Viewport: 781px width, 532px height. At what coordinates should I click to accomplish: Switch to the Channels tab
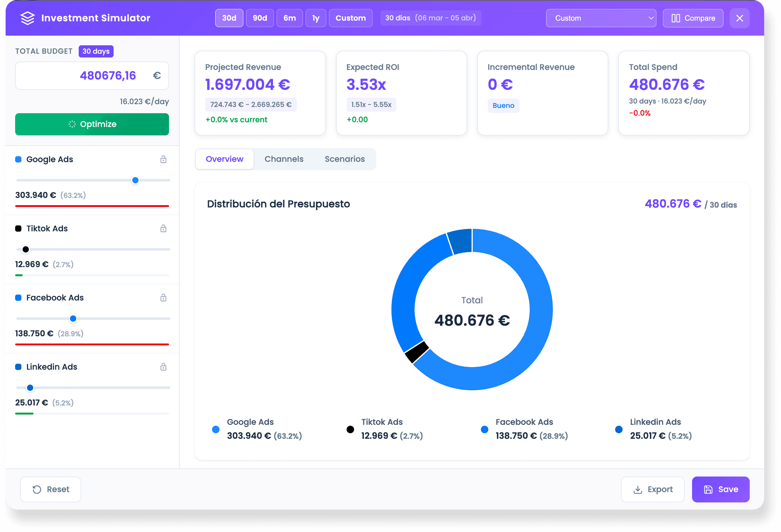pyautogui.click(x=284, y=159)
